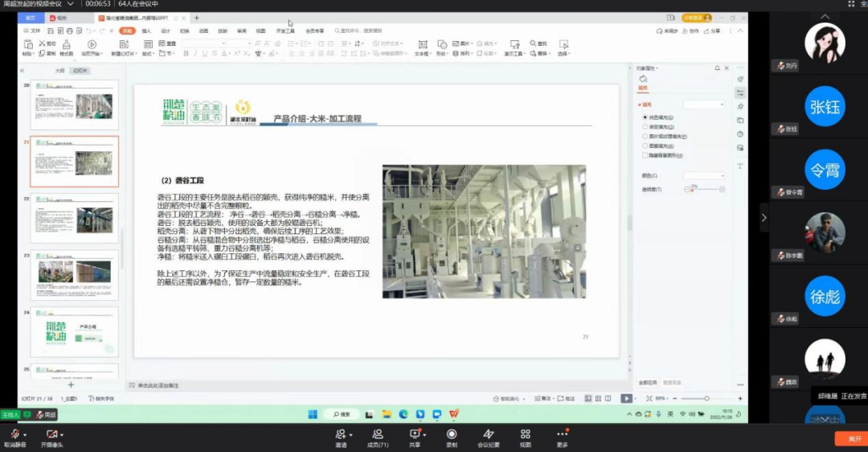The image size is (868, 452).
Task: Select 纯色填充 radio button
Action: (x=645, y=117)
